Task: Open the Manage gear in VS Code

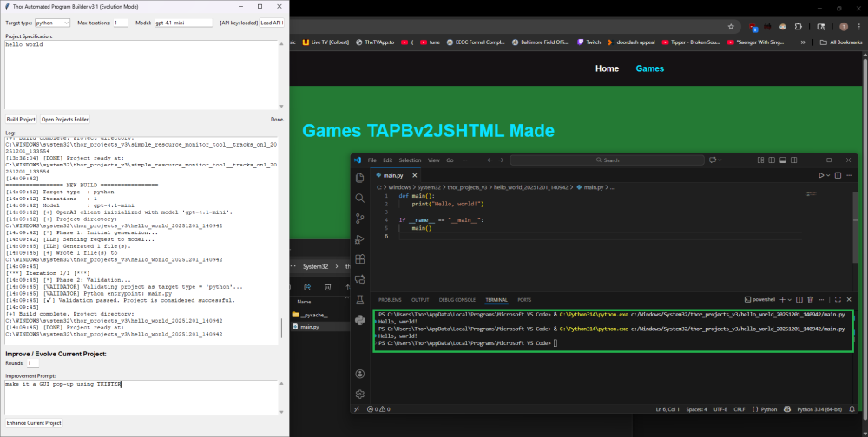Action: (x=360, y=394)
